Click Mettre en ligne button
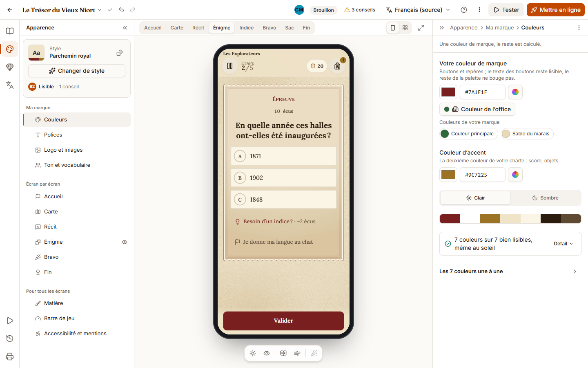 pos(556,10)
